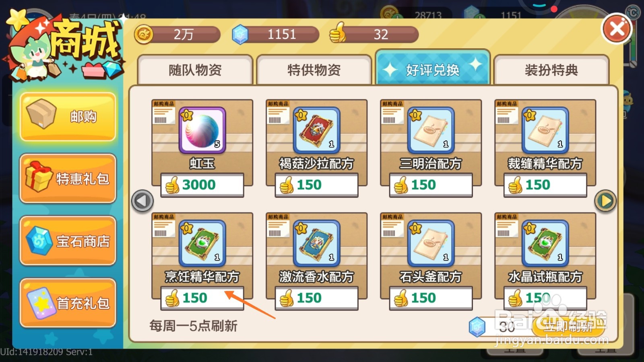Open the 宝石商店 gem shop
This screenshot has height=362, width=644.
[x=68, y=241]
